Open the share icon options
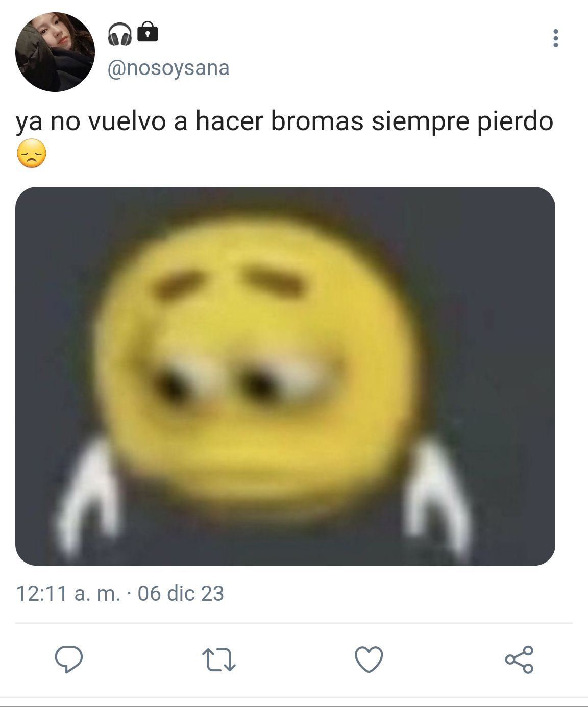588x707 pixels. point(519,660)
